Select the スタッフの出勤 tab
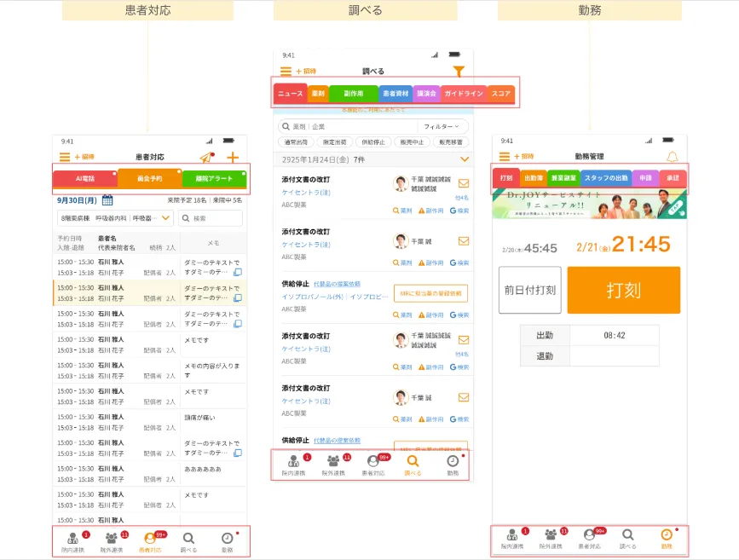739x560 pixels. 606,179
